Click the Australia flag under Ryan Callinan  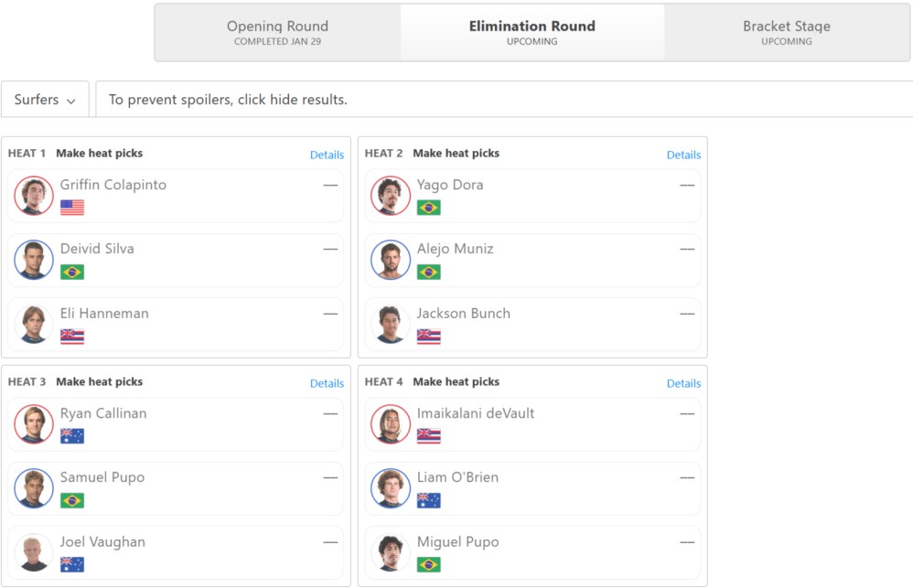coord(72,436)
